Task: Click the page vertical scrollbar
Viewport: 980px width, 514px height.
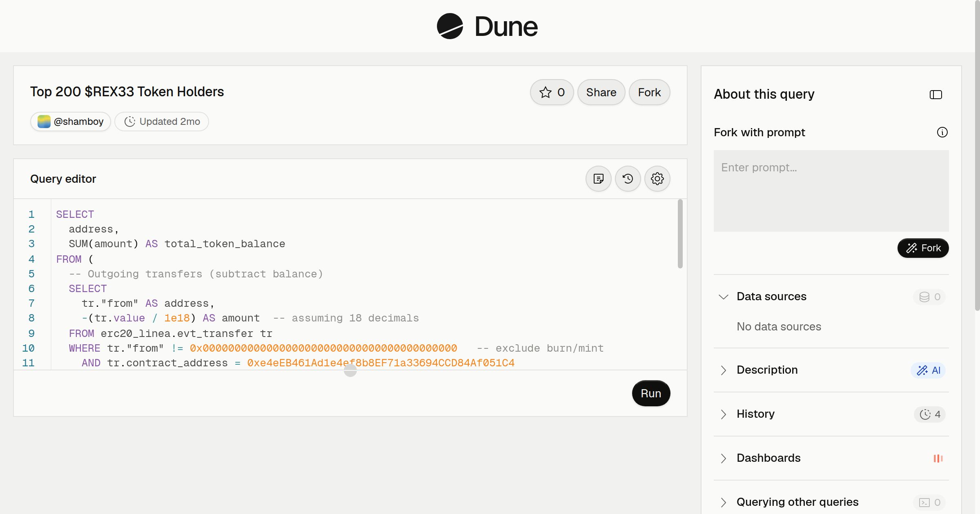Action: click(x=977, y=155)
